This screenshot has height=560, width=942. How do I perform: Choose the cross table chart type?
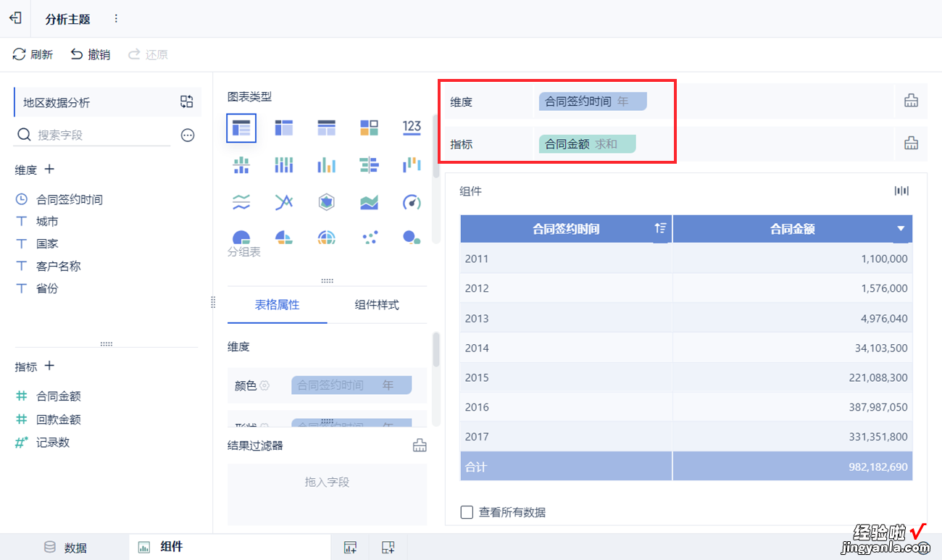tap(283, 128)
